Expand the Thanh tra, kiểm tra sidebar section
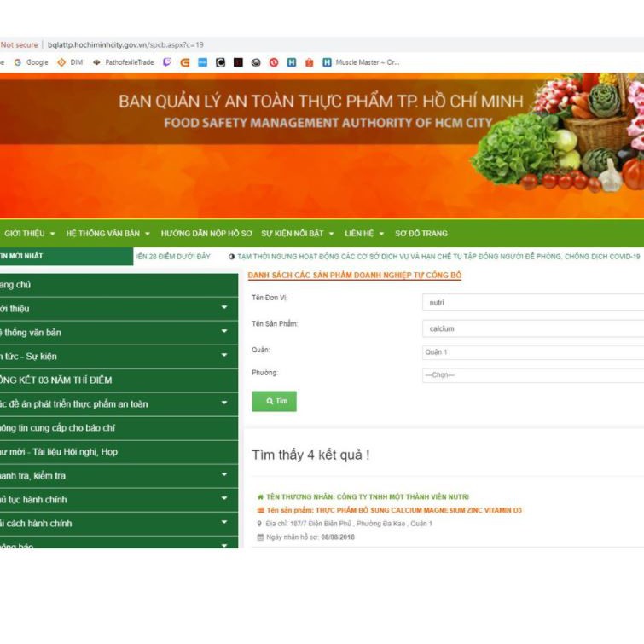Screen dimensions: 644x644 (224, 475)
